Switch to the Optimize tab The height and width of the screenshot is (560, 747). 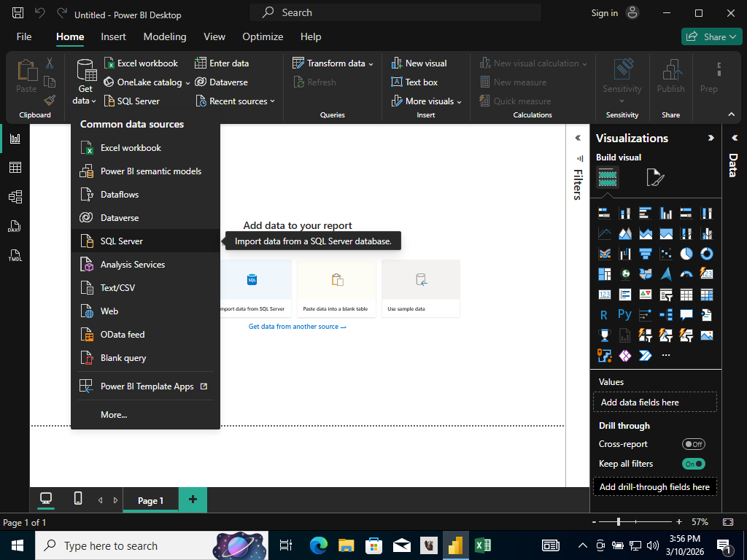point(263,36)
